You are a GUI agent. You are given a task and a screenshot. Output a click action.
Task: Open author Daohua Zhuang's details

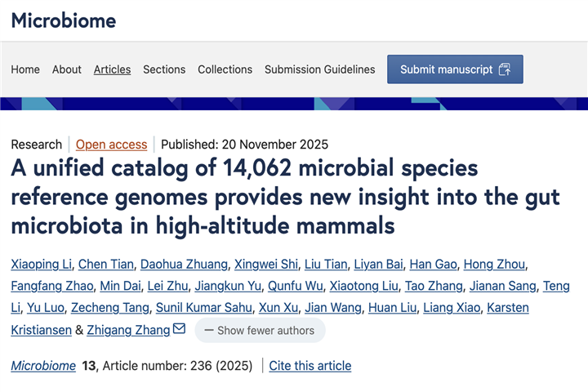tap(182, 264)
